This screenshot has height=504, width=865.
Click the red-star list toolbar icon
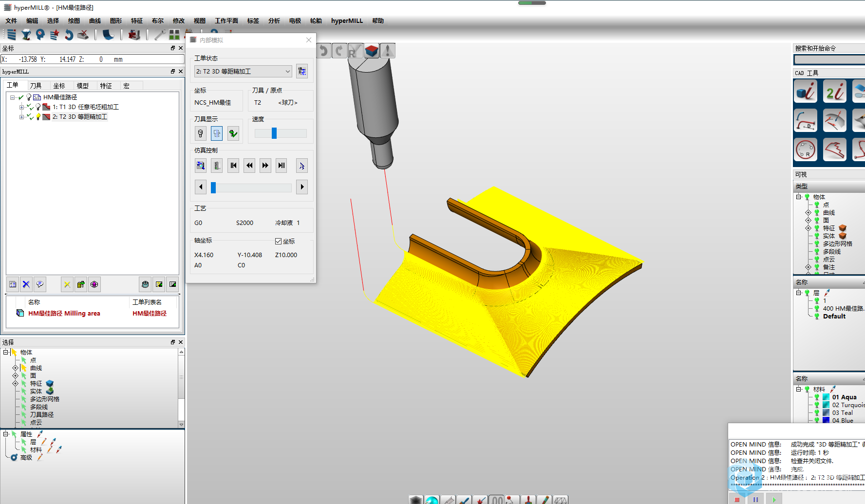54,35
